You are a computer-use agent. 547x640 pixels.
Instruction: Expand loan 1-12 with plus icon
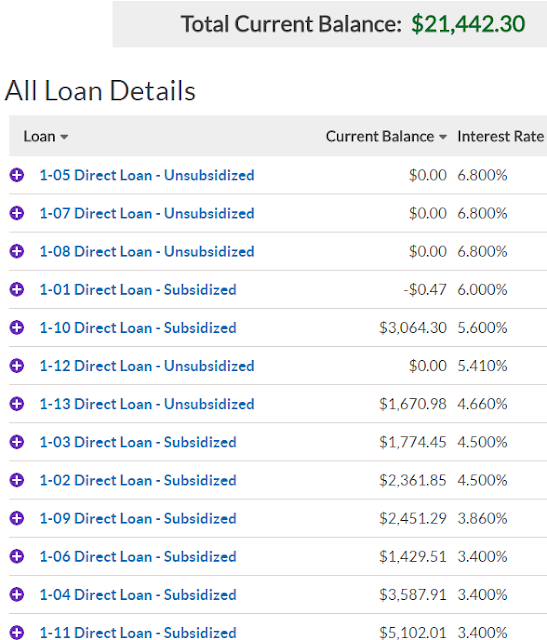17,366
